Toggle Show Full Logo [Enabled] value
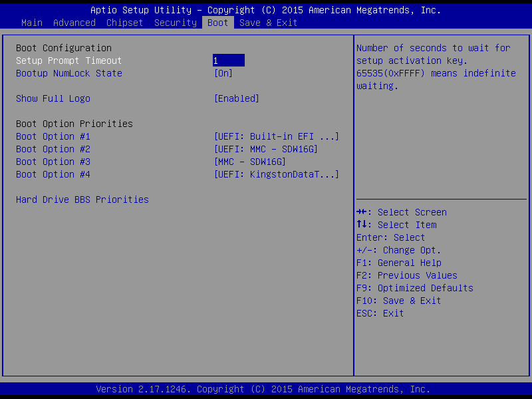 (x=237, y=98)
